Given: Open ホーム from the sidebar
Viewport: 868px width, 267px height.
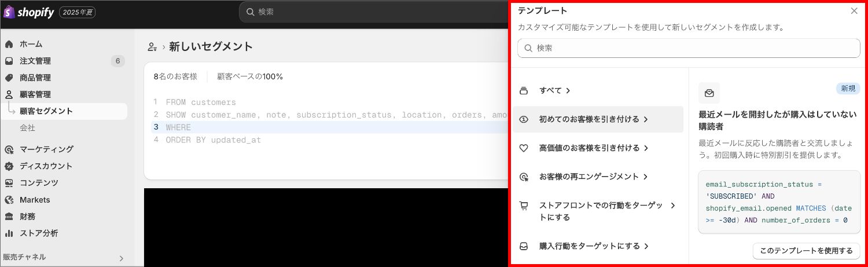Looking at the screenshot, I should pos(31,44).
